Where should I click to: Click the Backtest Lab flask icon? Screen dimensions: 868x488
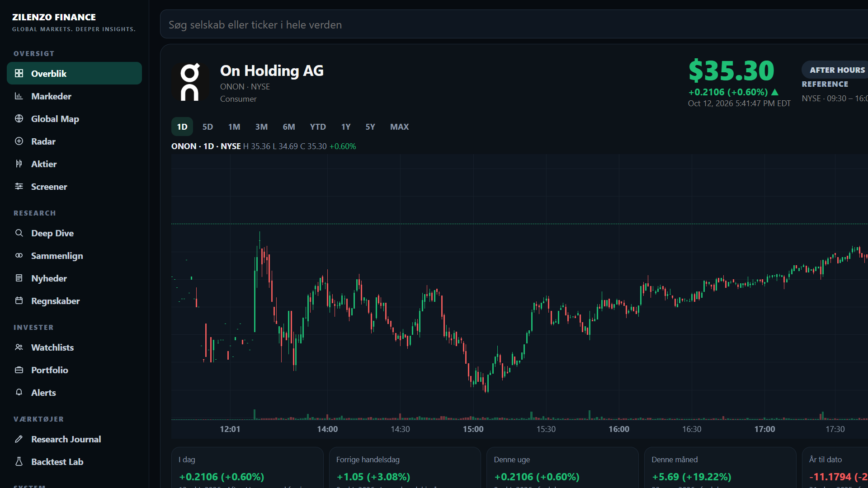(19, 461)
